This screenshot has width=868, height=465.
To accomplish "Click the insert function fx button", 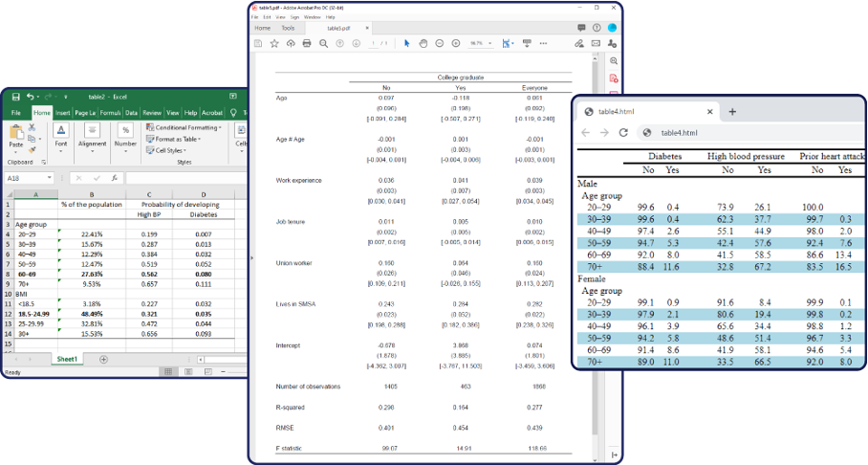I will (113, 178).
